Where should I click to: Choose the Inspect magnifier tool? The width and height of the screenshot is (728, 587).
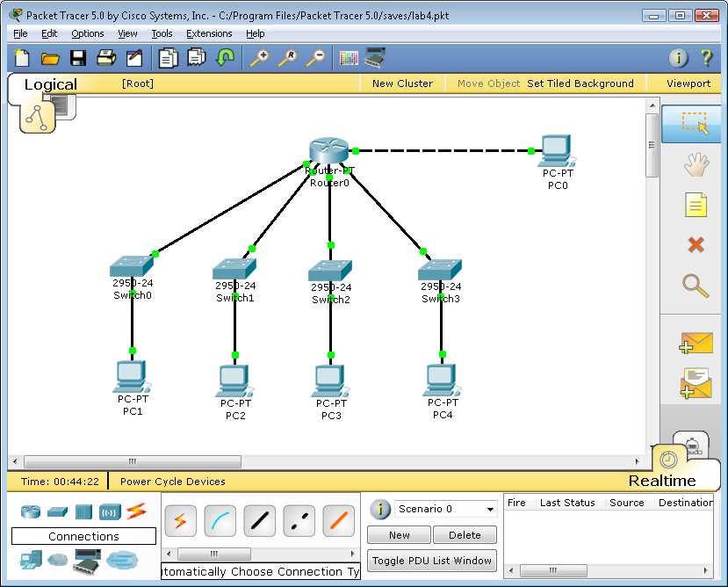pyautogui.click(x=696, y=286)
